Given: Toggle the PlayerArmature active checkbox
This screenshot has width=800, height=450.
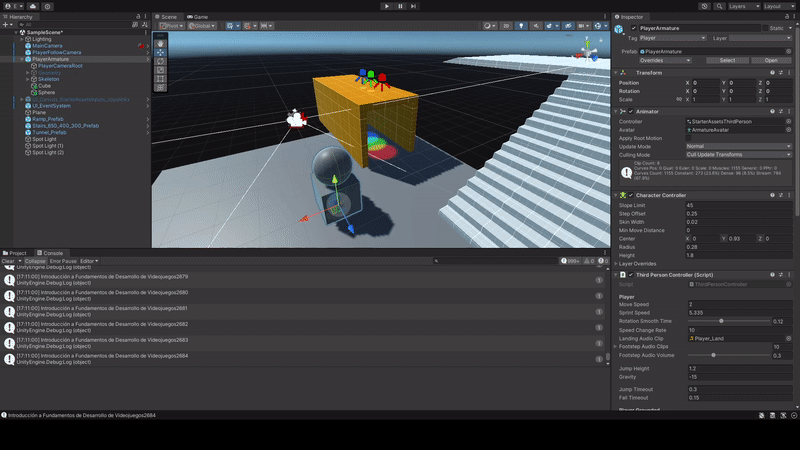Looking at the screenshot, I should [632, 28].
